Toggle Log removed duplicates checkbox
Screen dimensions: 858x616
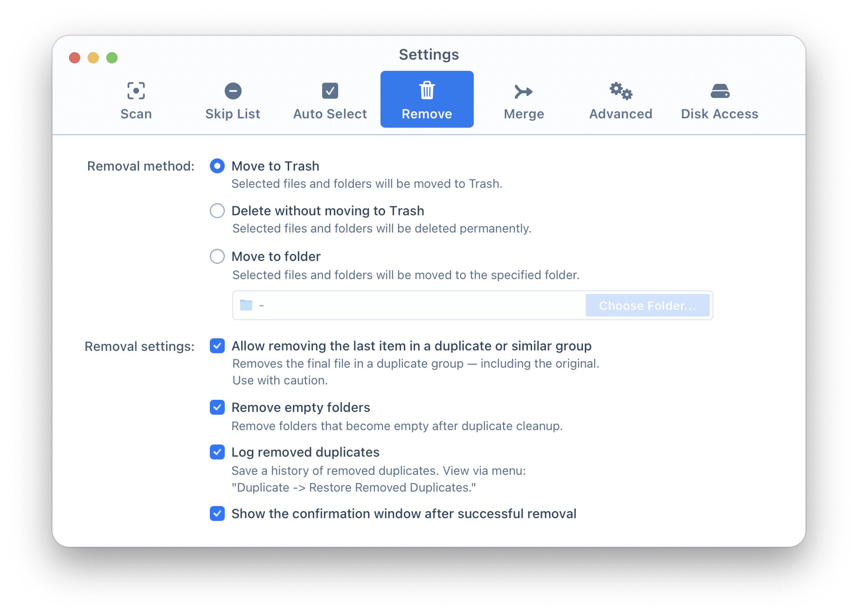(x=217, y=452)
